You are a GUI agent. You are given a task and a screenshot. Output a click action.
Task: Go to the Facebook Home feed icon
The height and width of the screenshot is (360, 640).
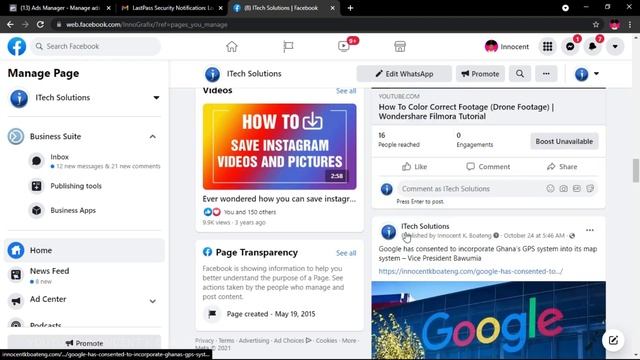point(232,47)
